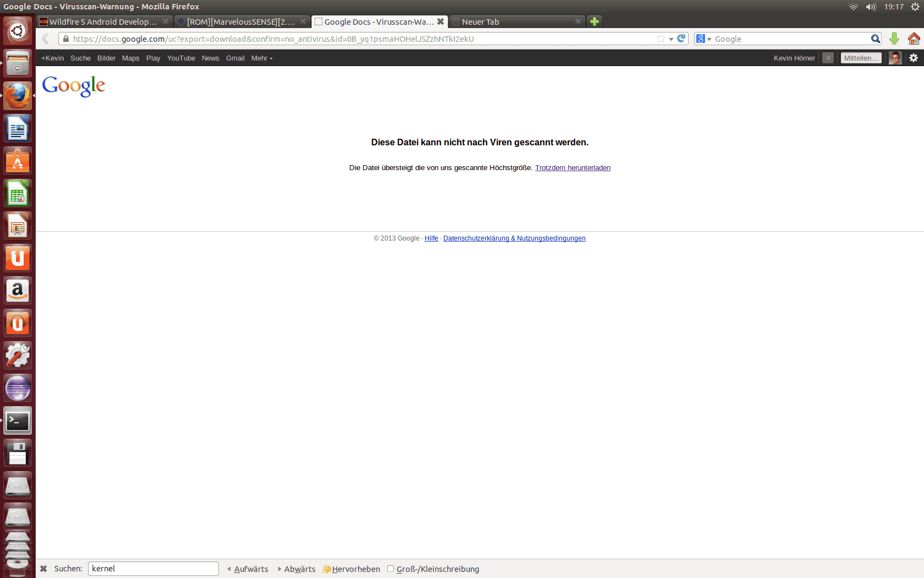
Task: Open +Kevin in Google bar
Action: [52, 58]
